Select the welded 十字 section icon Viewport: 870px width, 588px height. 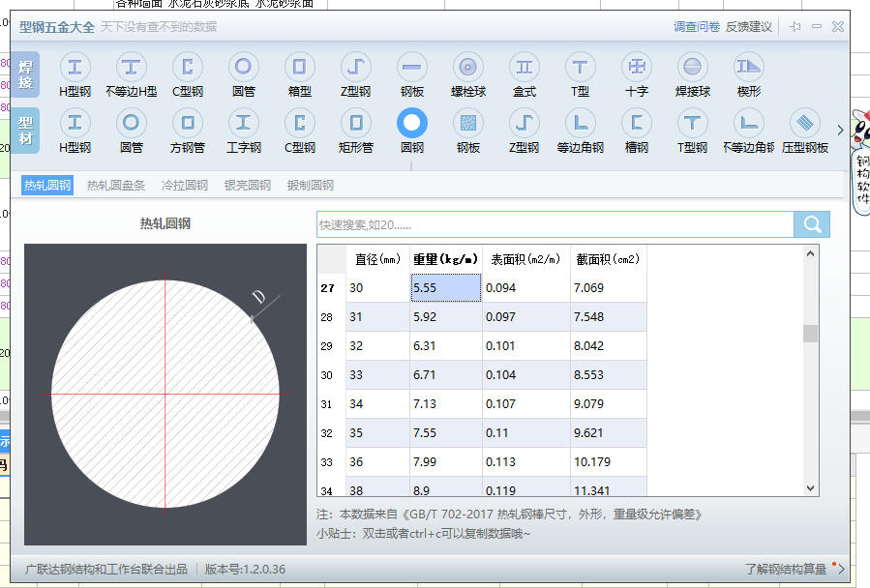tap(637, 68)
